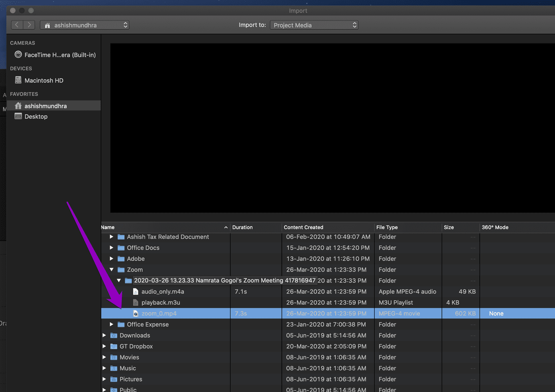Click Public folder icon
The height and width of the screenshot is (392, 555).
114,390
